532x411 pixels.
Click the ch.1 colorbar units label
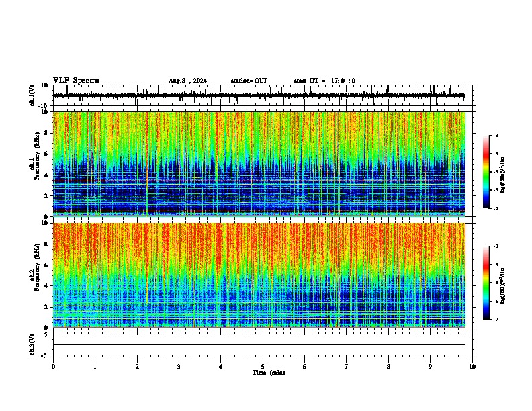coord(503,175)
